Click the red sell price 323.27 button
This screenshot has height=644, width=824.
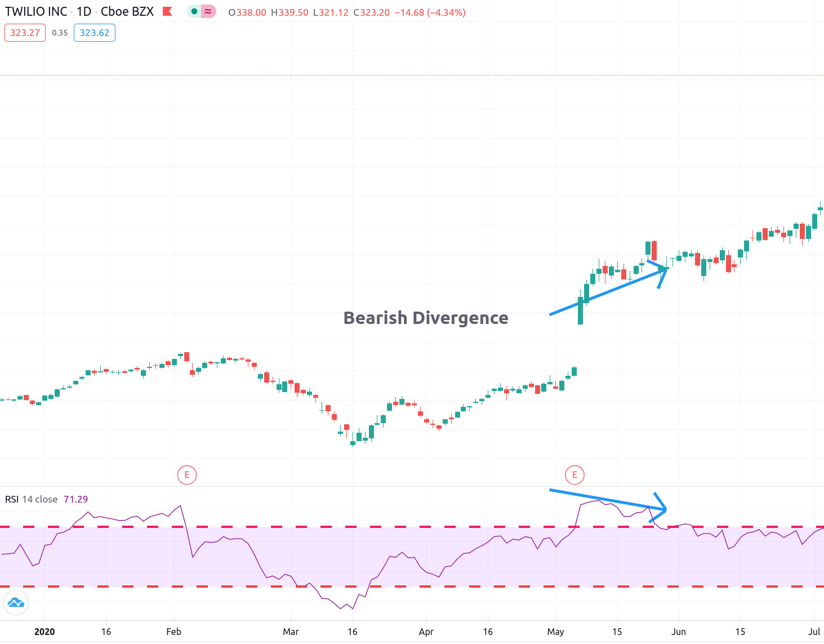click(25, 32)
